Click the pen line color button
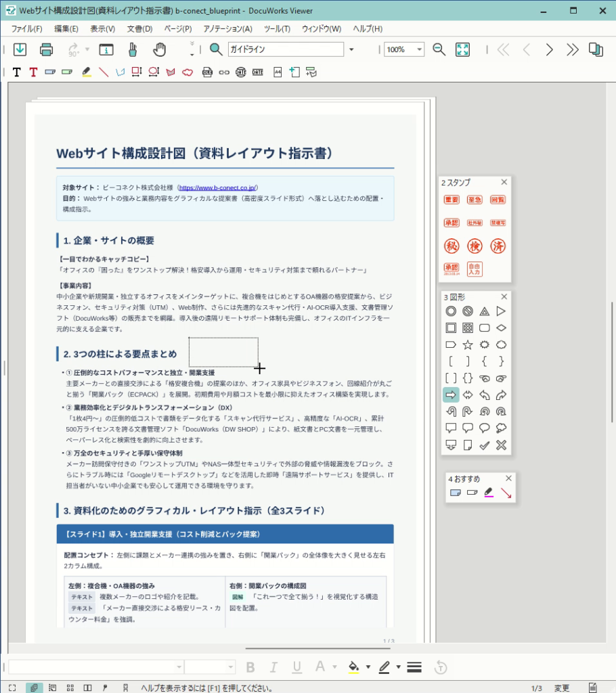This screenshot has width=616, height=693. click(384, 667)
